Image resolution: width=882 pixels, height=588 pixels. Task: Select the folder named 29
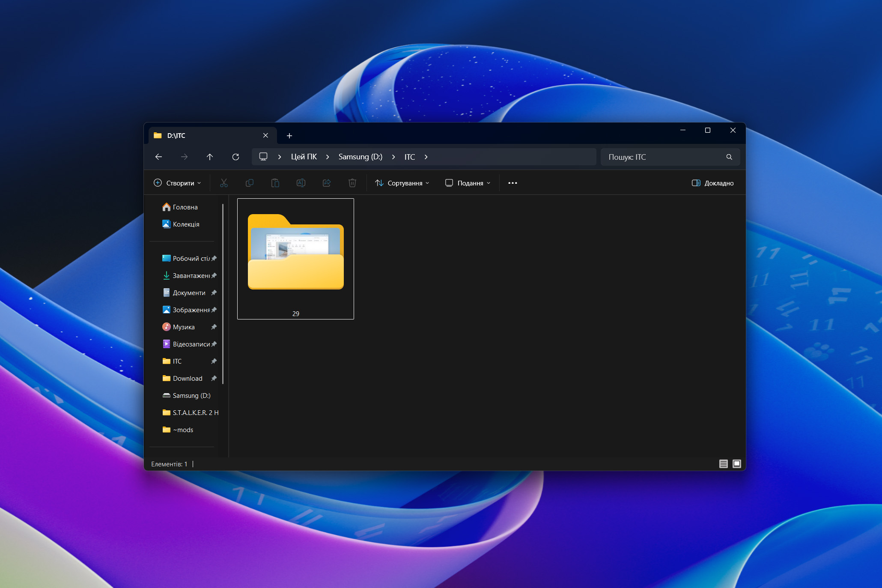pos(295,259)
